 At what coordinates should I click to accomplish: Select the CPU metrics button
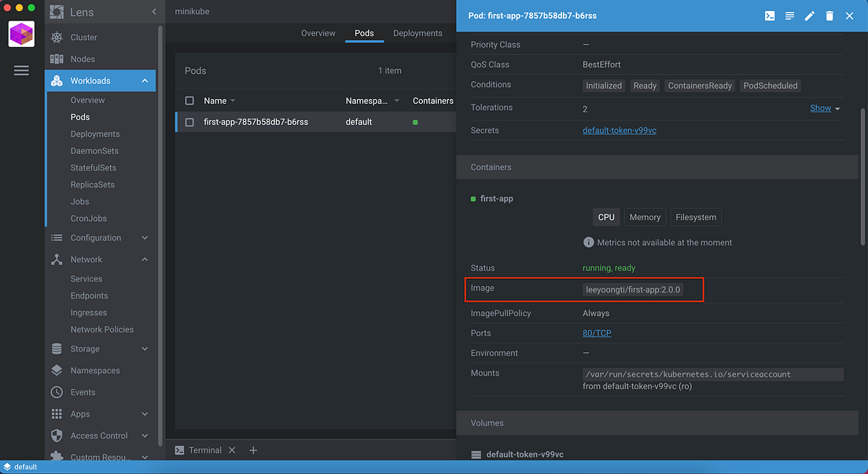tap(605, 217)
